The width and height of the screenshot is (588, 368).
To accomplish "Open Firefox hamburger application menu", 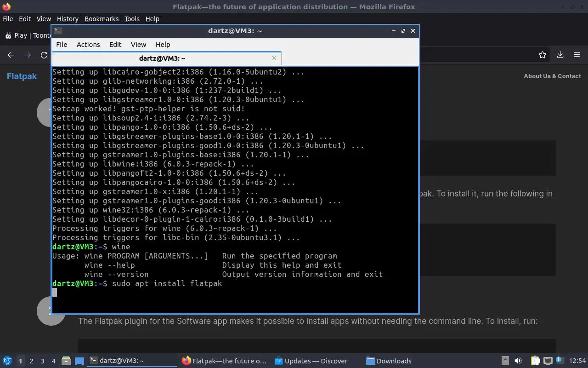I will [x=577, y=55].
